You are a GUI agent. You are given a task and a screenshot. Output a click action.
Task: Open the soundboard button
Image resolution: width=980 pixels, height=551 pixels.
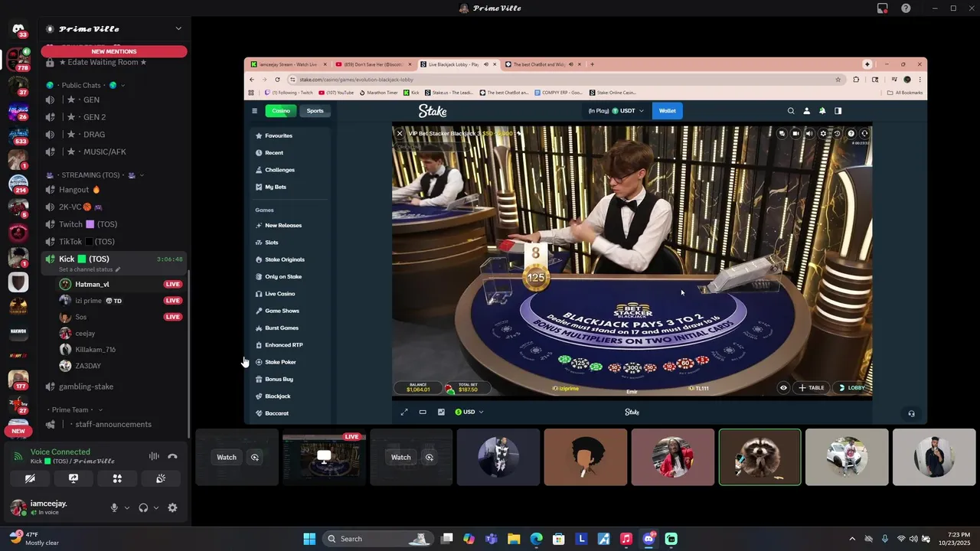[161, 478]
